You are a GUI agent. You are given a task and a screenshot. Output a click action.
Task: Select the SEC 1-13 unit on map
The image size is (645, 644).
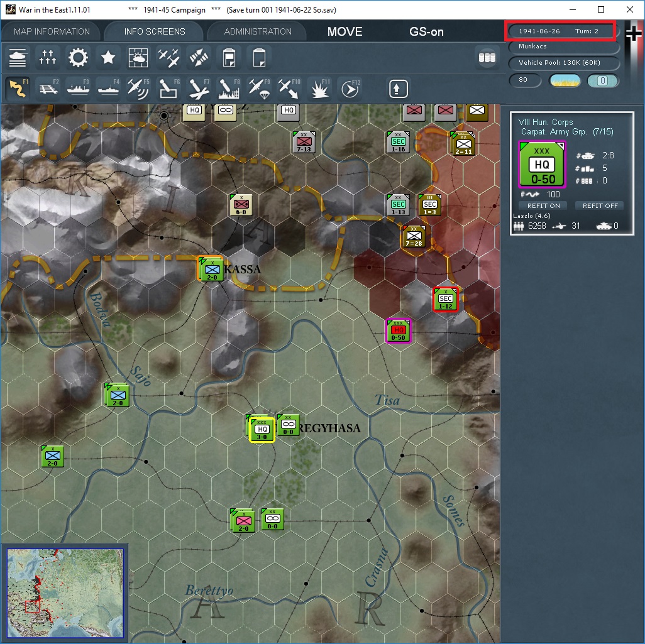pos(398,205)
